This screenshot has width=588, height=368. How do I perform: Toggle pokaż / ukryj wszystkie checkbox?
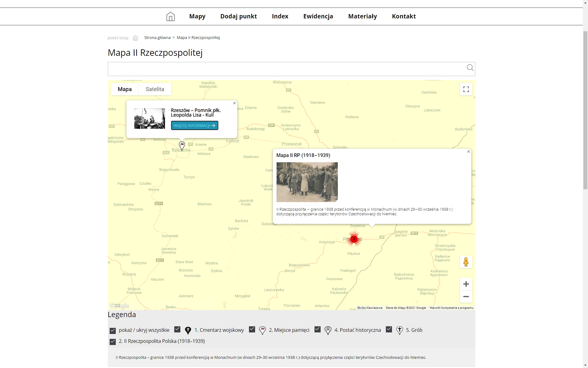(x=113, y=331)
